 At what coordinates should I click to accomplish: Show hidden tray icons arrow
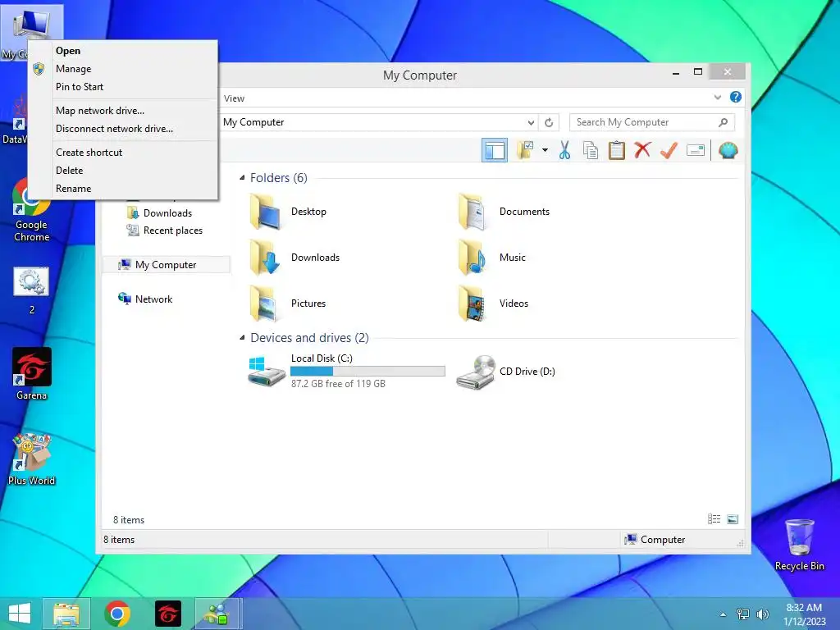[x=724, y=614]
